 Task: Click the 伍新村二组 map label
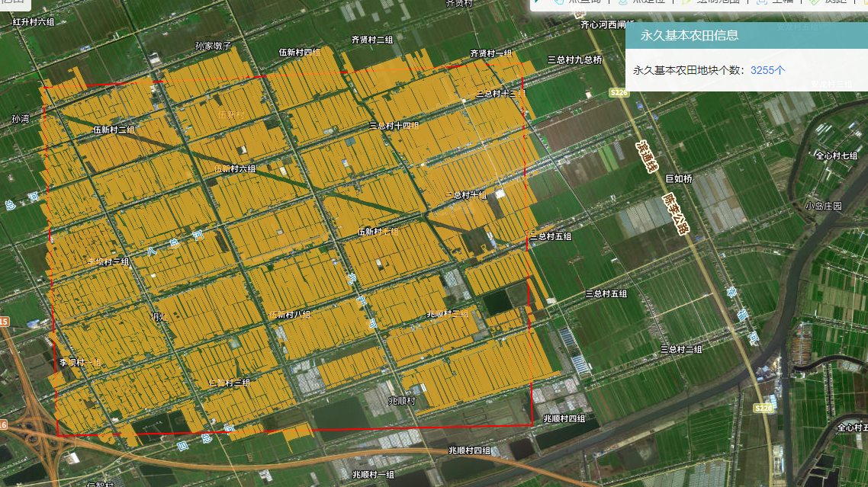tap(114, 130)
